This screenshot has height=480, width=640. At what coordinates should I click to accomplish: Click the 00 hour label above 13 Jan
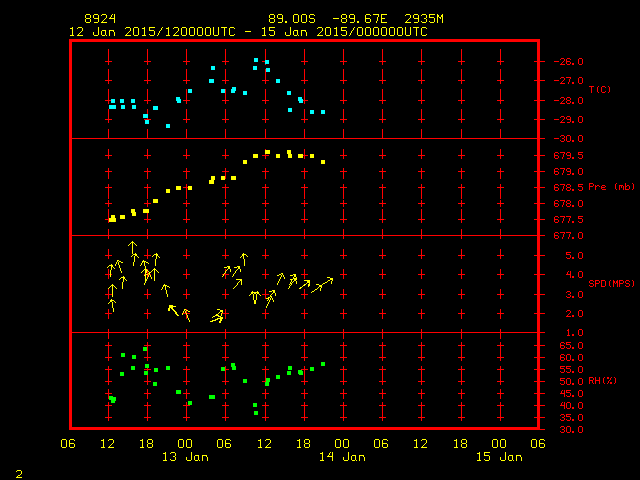tap(185, 444)
